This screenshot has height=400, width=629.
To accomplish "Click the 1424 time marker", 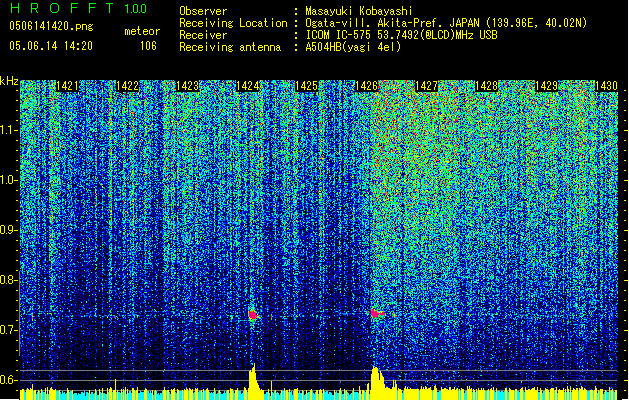I will pyautogui.click(x=247, y=86).
